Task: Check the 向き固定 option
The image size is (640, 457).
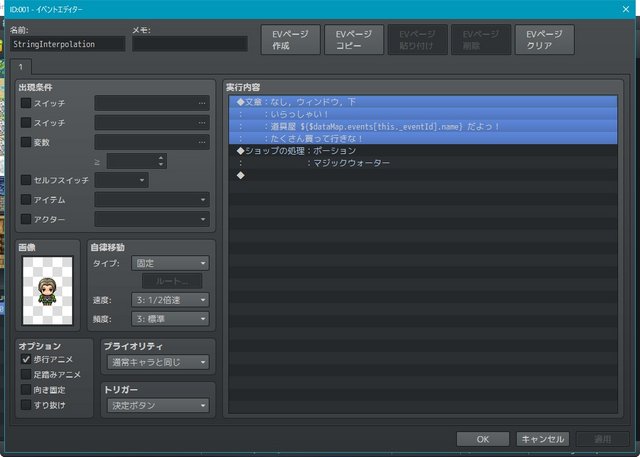Action: [x=26, y=390]
